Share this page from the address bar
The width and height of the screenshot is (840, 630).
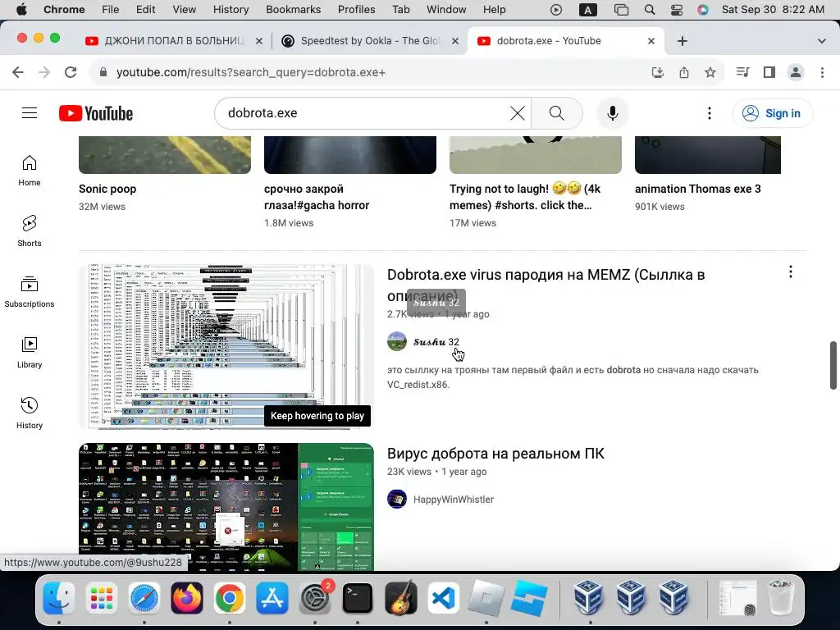coord(684,72)
